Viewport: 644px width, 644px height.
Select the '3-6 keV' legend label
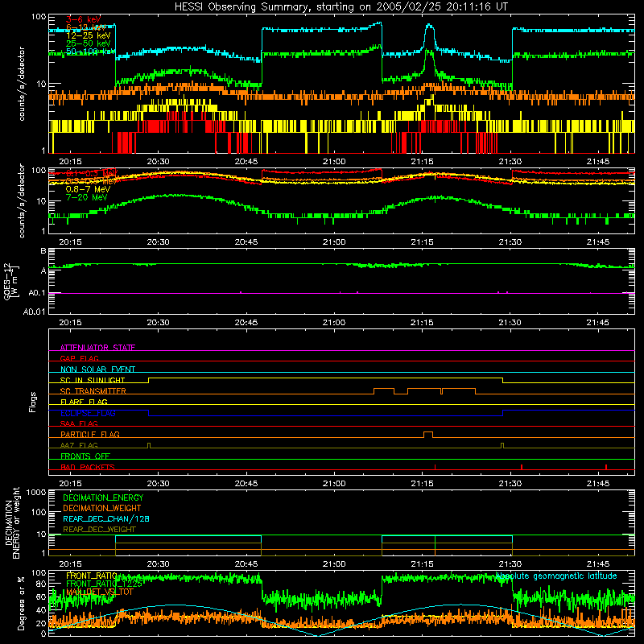[83, 19]
